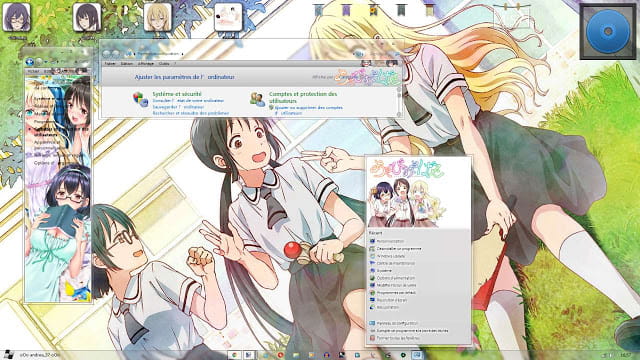
Task: Click the blue disc desktop gadget
Action: pos(608,32)
